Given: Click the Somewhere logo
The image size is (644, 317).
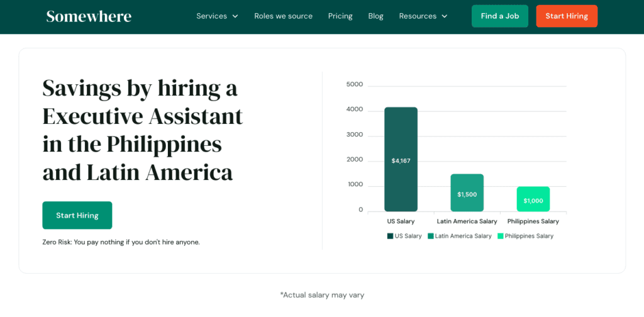Looking at the screenshot, I should 89,16.
